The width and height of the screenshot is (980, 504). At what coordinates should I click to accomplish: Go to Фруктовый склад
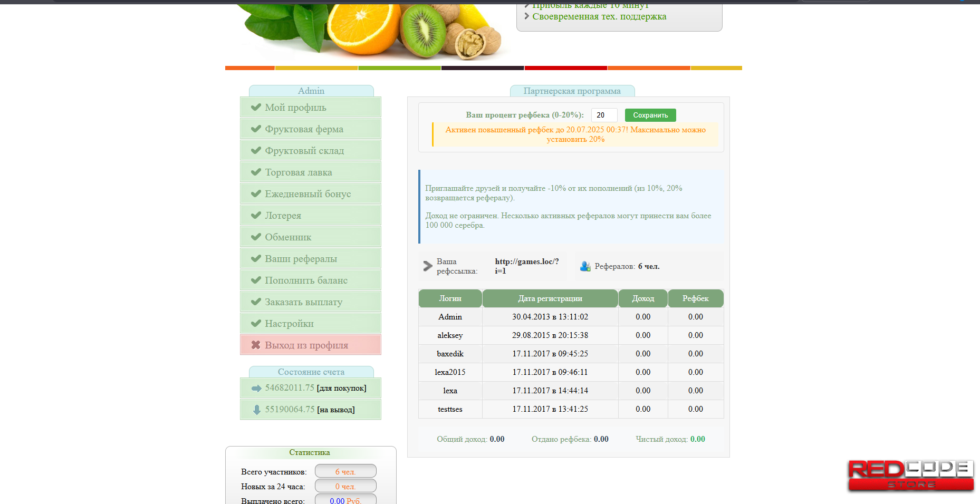311,150
